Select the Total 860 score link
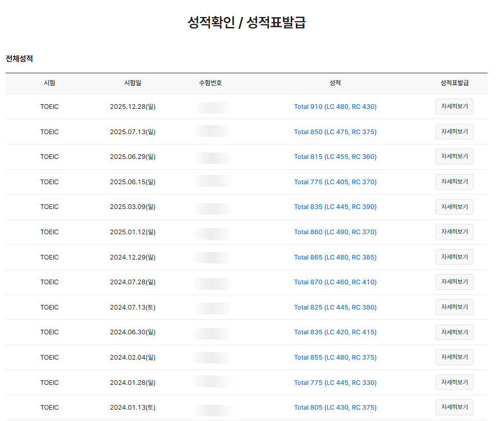Screen dimensions: 504x421 [x=335, y=232]
